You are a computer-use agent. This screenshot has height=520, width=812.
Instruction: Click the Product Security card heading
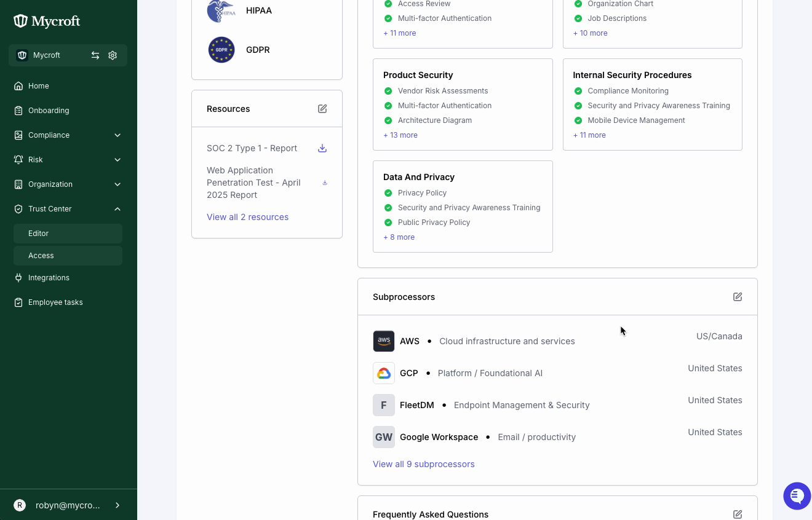[x=418, y=75]
